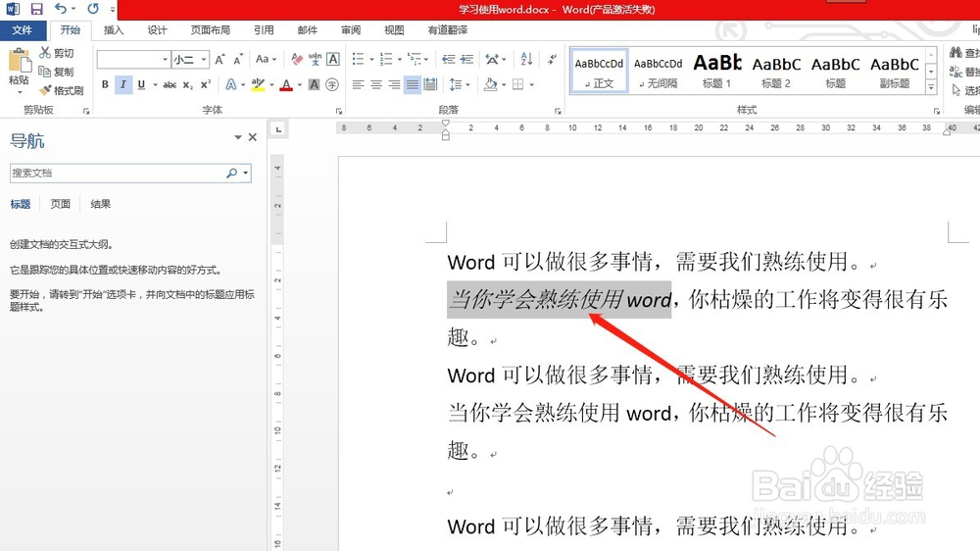
Task: Open line spacing dropdown
Action: 460,84
